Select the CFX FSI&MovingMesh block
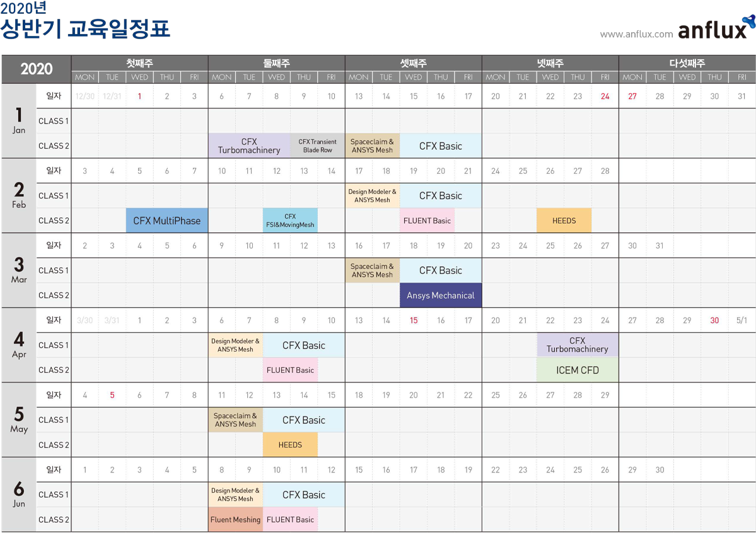 (x=290, y=221)
